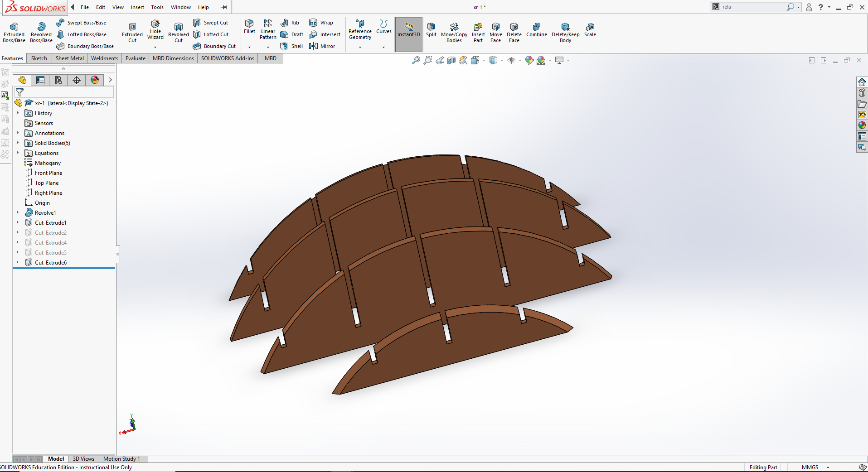Open the File menu
868x472 pixels.
[85, 7]
